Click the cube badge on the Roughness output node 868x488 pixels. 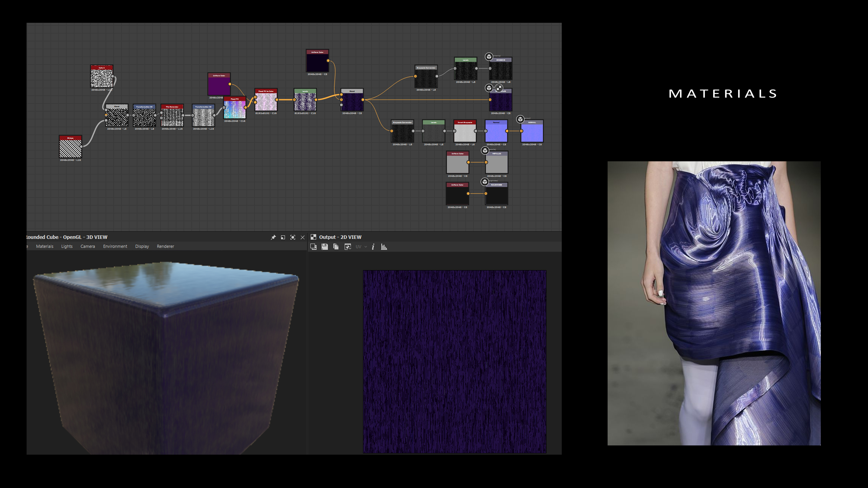point(484,182)
